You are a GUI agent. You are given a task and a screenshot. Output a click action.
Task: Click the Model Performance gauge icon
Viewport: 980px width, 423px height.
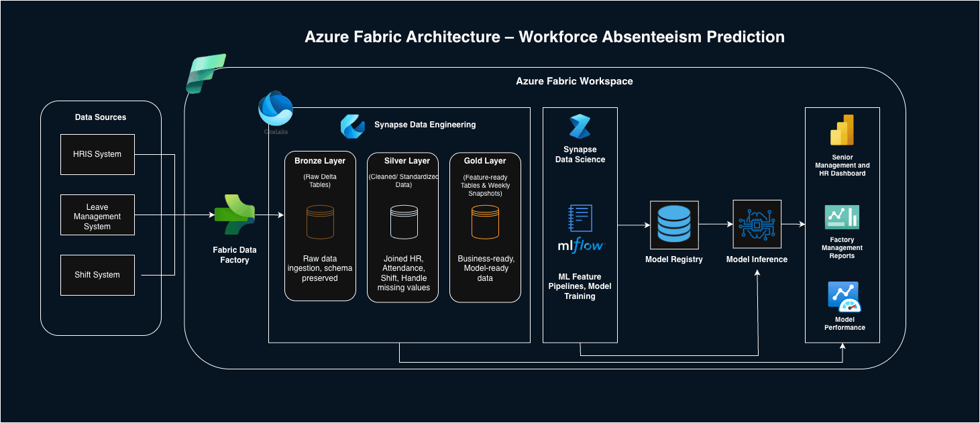[x=845, y=297]
